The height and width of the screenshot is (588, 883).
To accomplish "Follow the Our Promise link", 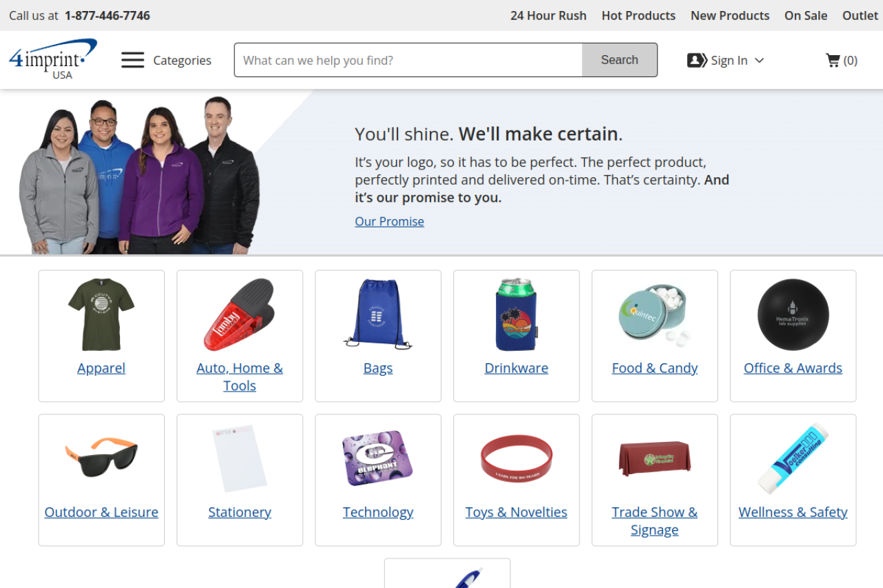I will click(389, 221).
